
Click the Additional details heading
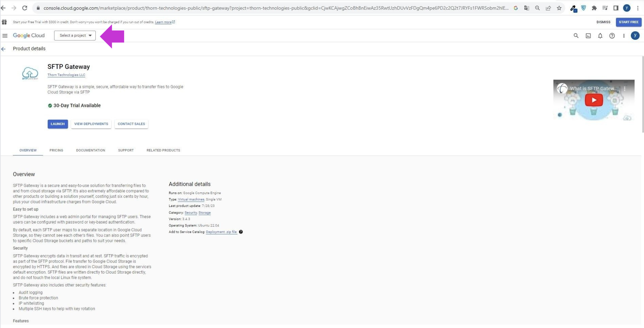[190, 184]
